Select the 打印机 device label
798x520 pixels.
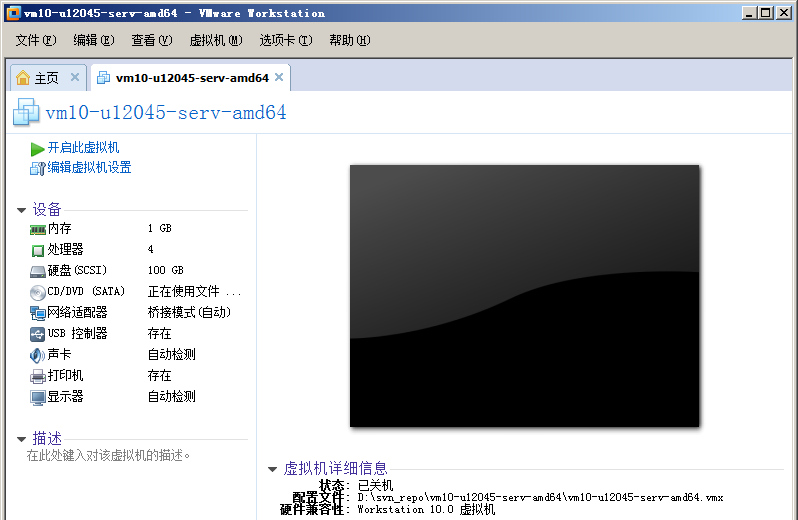click(x=66, y=375)
